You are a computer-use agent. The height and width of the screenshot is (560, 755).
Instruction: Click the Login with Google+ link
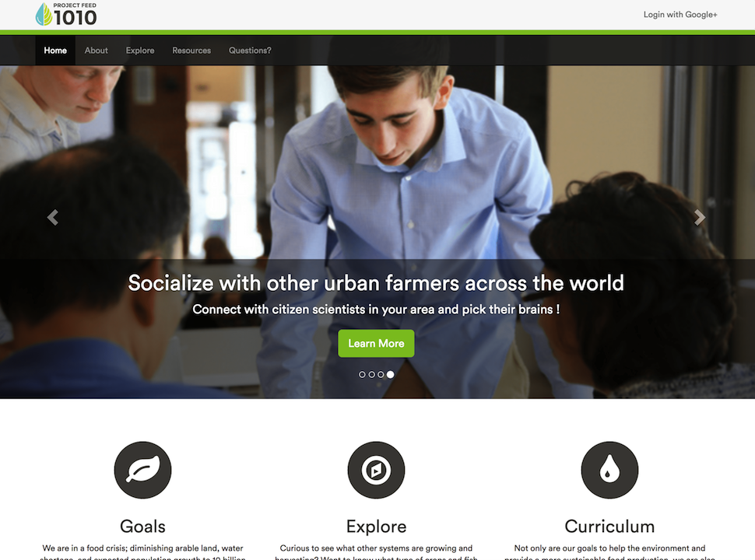pos(680,15)
